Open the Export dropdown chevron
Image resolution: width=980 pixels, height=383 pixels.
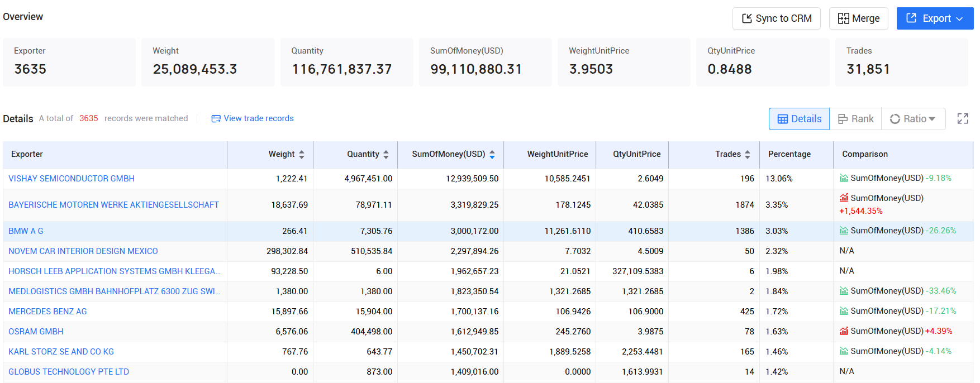[x=959, y=19]
